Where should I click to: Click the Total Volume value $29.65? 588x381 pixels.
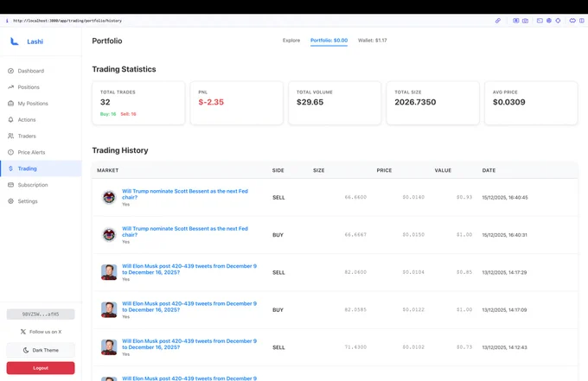pyautogui.click(x=310, y=102)
